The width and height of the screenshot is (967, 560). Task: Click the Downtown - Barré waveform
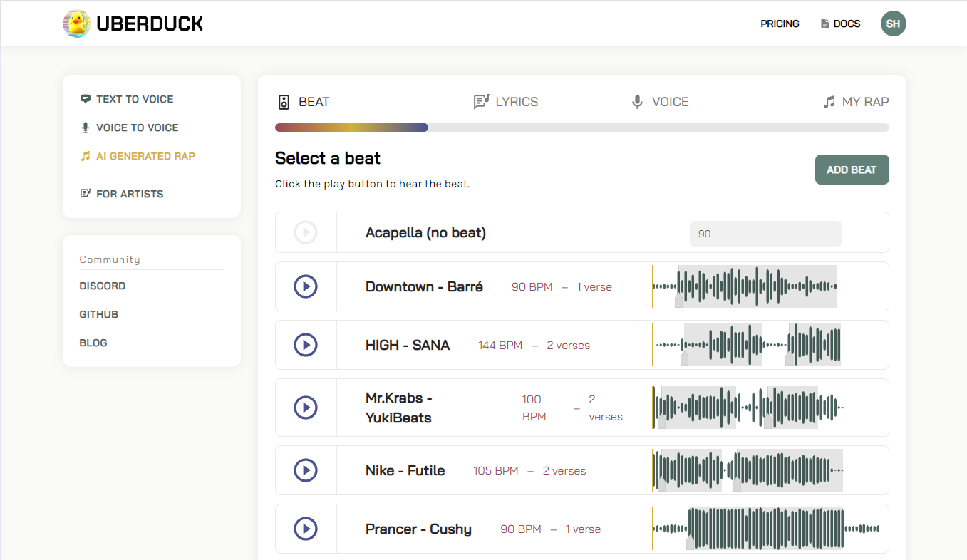tap(745, 286)
